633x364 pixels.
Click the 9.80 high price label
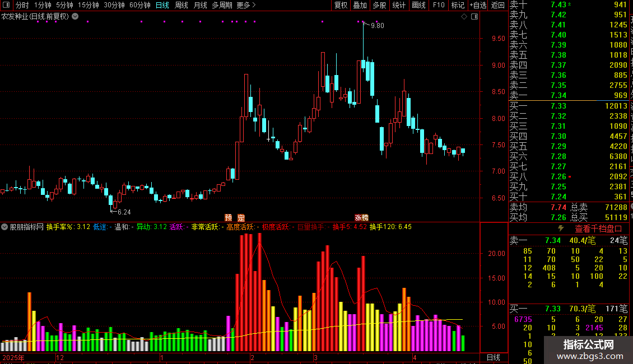(378, 25)
